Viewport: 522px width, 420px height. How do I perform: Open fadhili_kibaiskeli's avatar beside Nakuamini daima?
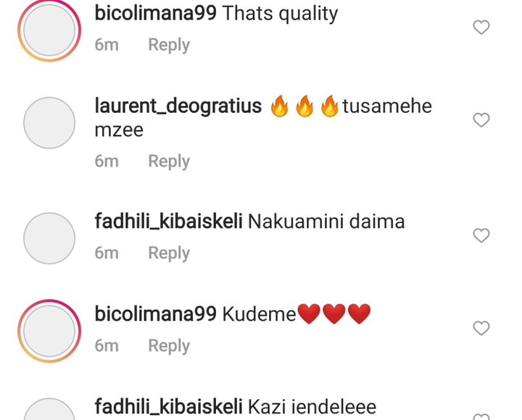[49, 238]
